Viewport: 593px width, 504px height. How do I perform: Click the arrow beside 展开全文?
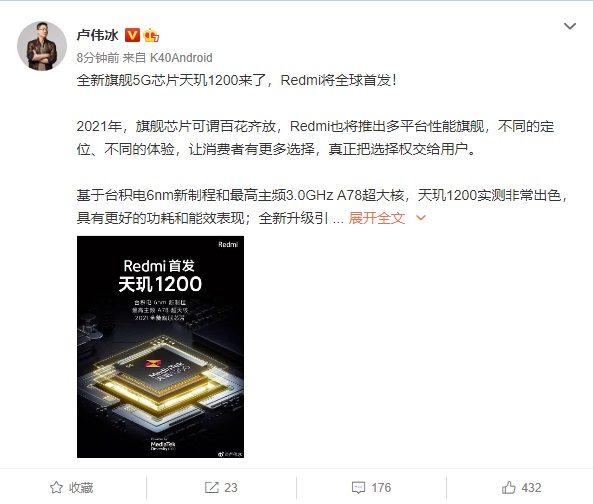(x=421, y=218)
